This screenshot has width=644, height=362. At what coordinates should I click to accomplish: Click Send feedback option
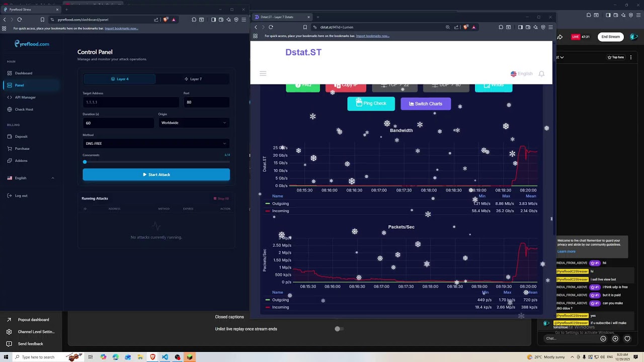pyautogui.click(x=30, y=344)
